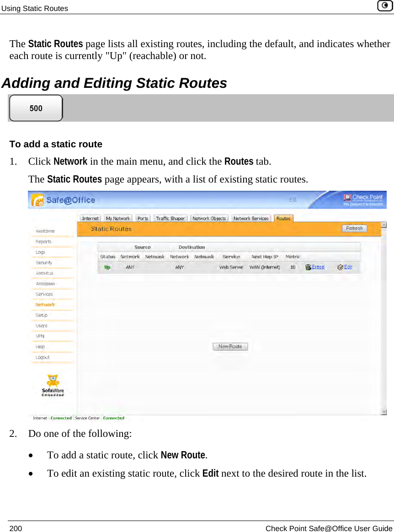Open the Internet tab
Screen dimensions: 394x532
pyautogui.click(x=90, y=219)
